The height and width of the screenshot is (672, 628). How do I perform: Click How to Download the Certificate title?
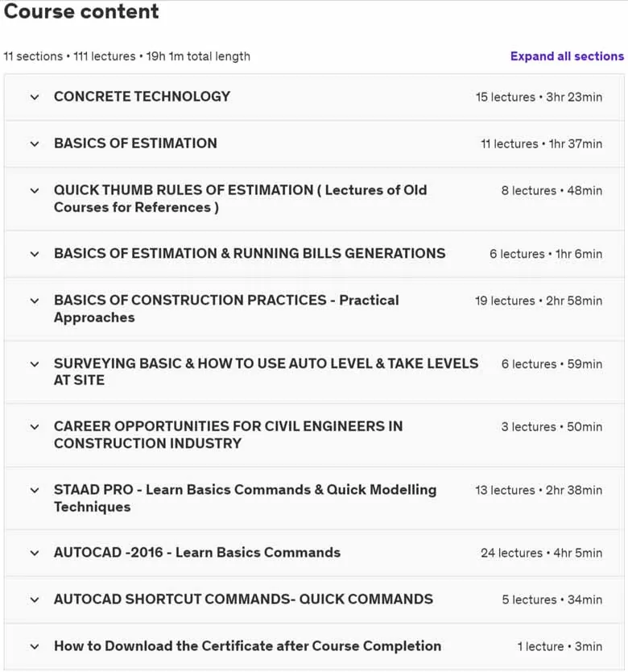(x=247, y=646)
